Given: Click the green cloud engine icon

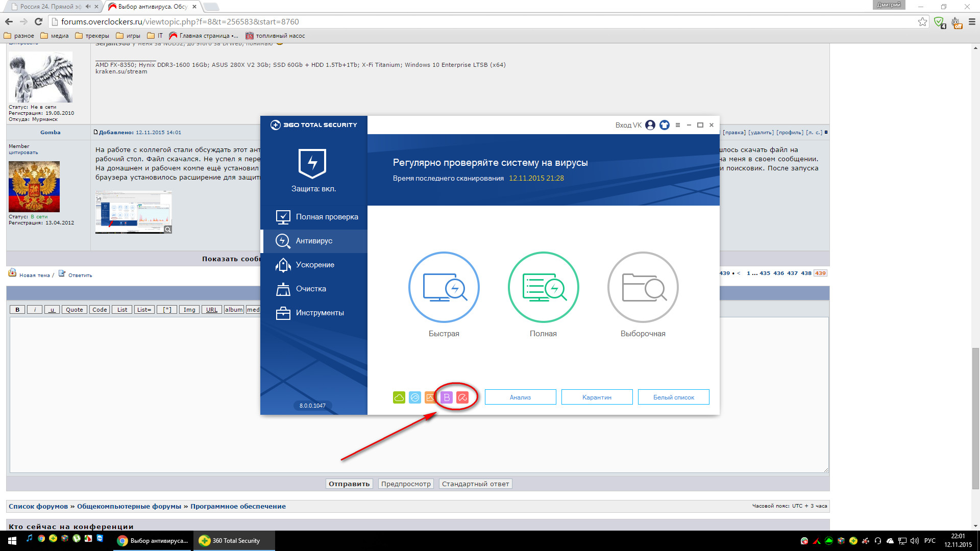Looking at the screenshot, I should 399,397.
